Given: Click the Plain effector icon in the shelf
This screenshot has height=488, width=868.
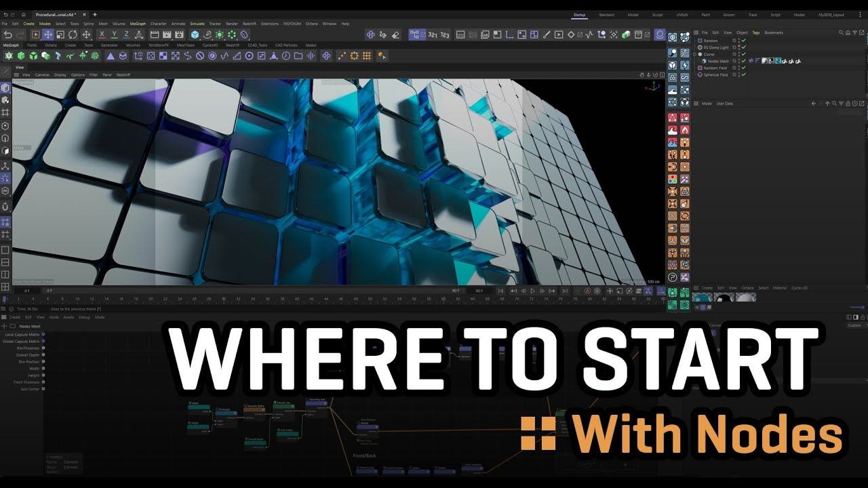Looking at the screenshot, I should click(138, 56).
